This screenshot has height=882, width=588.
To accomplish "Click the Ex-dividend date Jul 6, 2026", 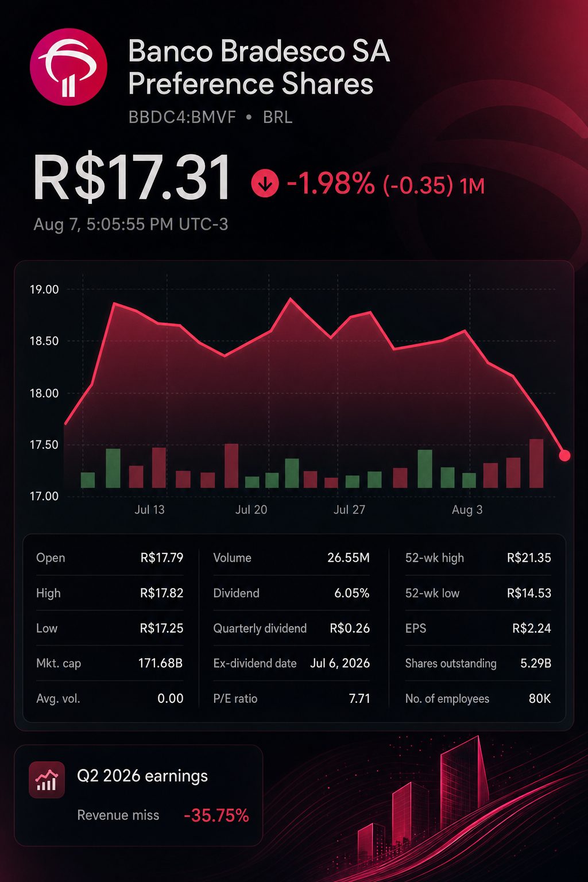I will [x=340, y=663].
